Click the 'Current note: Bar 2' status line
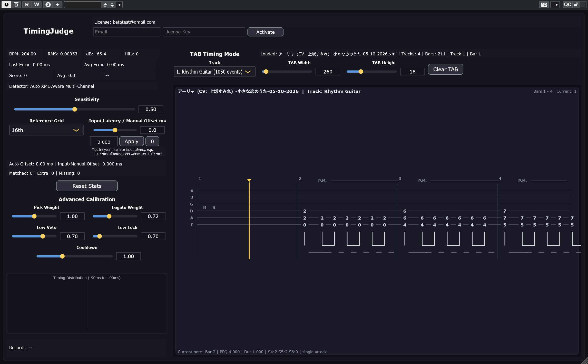 point(252,352)
